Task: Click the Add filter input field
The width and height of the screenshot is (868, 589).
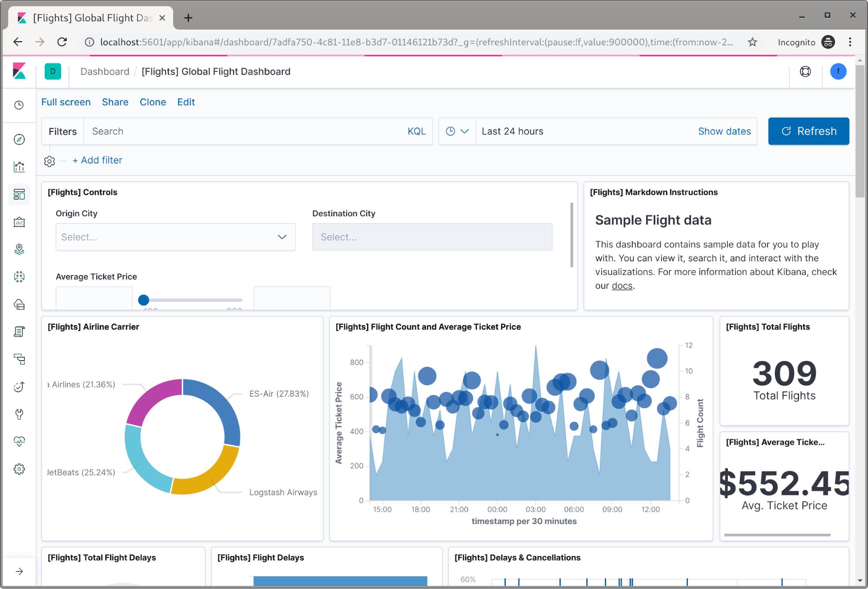Action: [98, 161]
